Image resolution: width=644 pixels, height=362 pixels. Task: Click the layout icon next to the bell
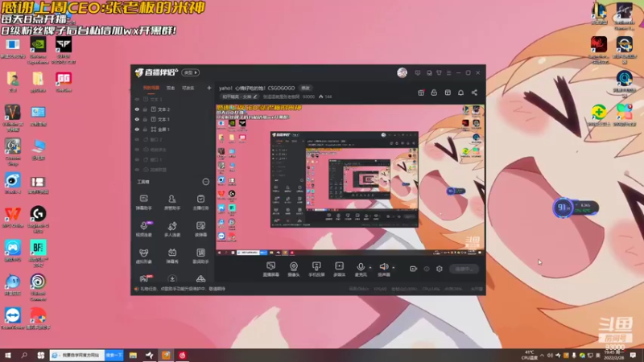pos(448,93)
